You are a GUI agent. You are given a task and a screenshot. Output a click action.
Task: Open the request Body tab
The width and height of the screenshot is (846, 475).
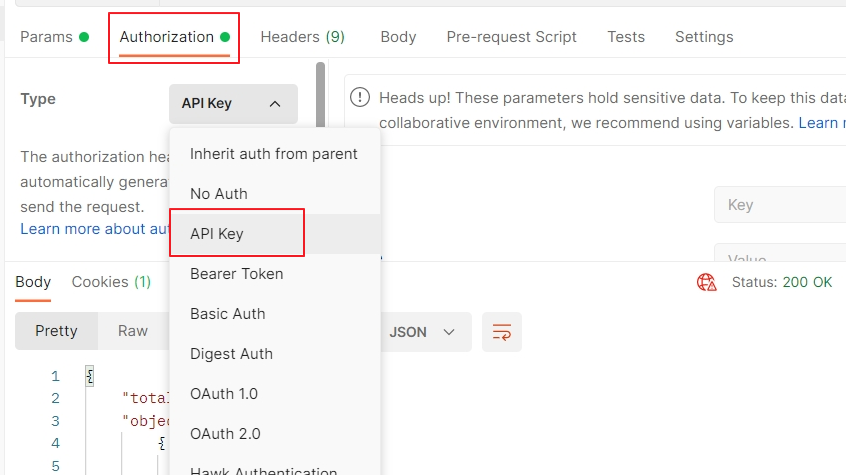click(x=398, y=37)
